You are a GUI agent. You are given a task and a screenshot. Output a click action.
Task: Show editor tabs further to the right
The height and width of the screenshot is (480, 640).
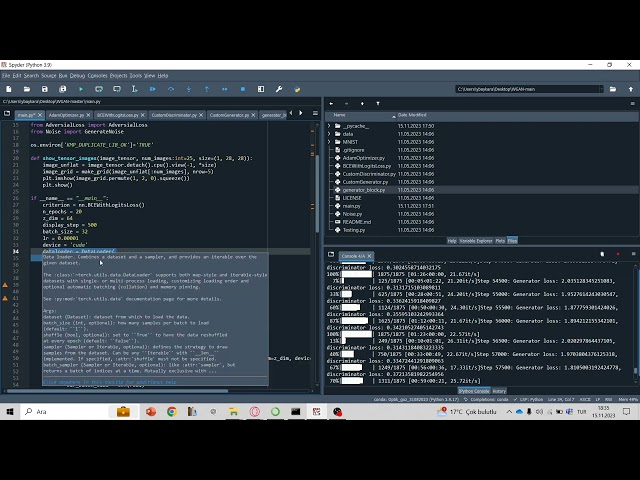pos(301,113)
